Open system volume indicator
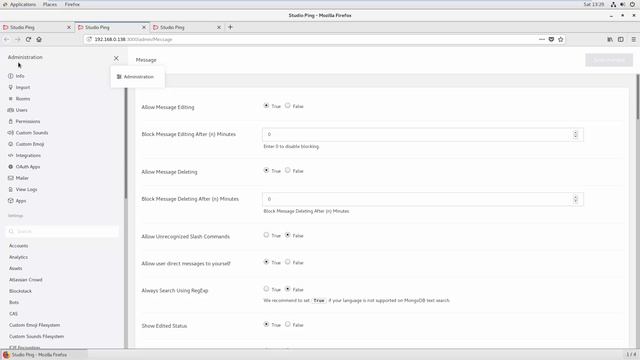This screenshot has width=640, height=360. 623,4
